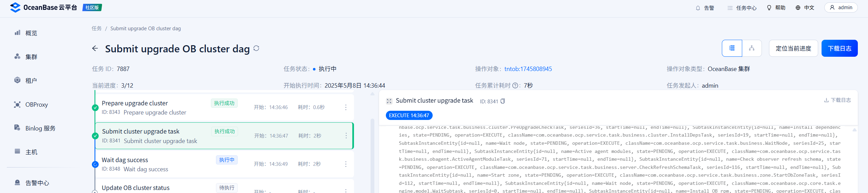Open 租户 tenants in sidebar
This screenshot has width=868, height=193.
26,81
